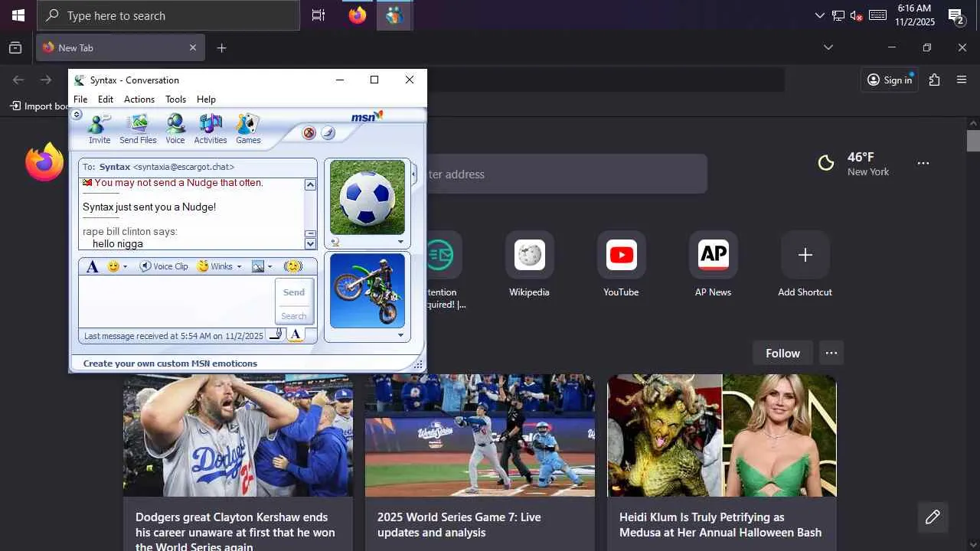Screen dimensions: 980x551
Task: Open the New York weather widget
Action: [854, 163]
